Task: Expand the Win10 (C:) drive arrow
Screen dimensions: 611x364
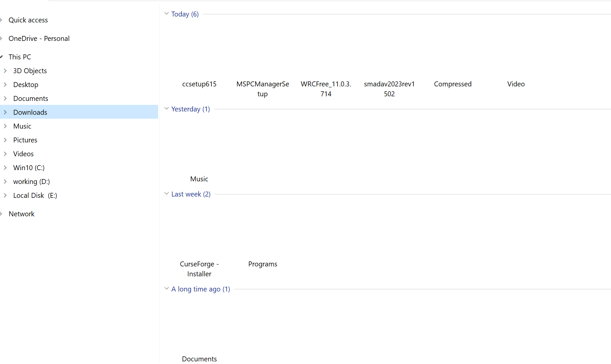Action: coord(5,168)
